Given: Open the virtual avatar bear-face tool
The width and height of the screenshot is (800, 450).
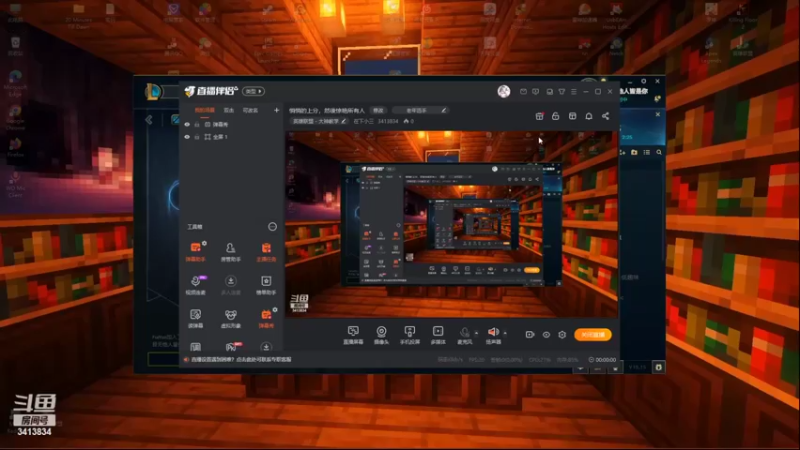Looking at the screenshot, I should click(231, 318).
